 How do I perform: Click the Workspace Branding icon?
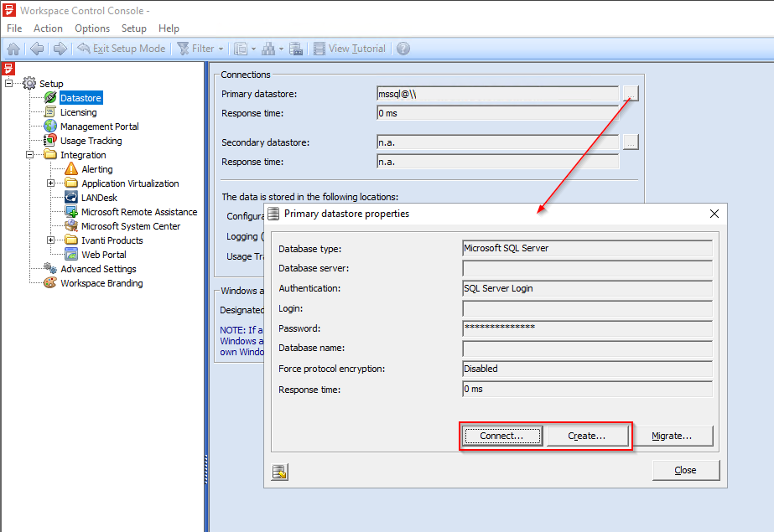49,282
